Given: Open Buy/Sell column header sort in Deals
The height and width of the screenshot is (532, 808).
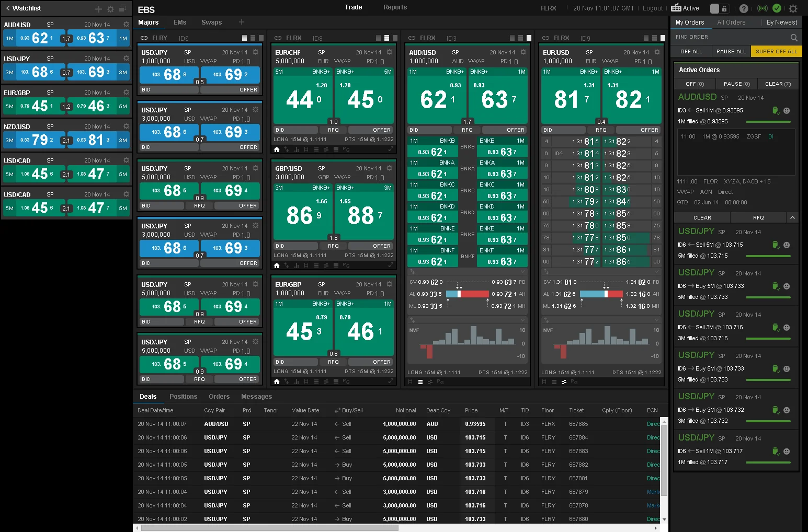Looking at the screenshot, I should 349,410.
